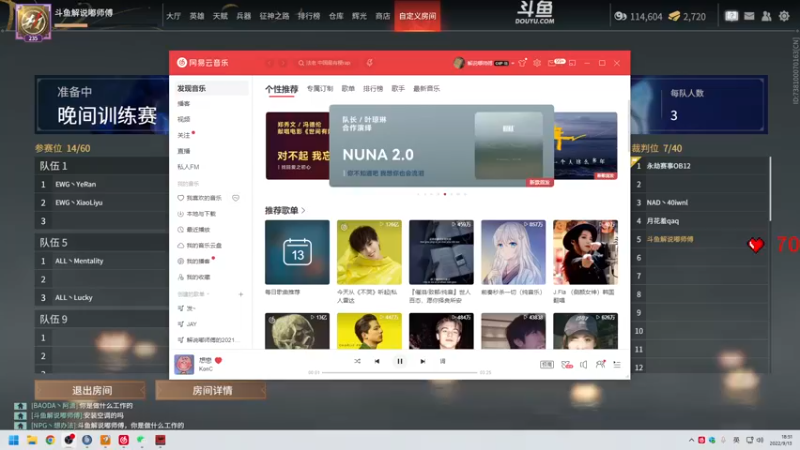This screenshot has height=450, width=800.
Task: Open the messages envelope icon in music app
Action: point(552,63)
